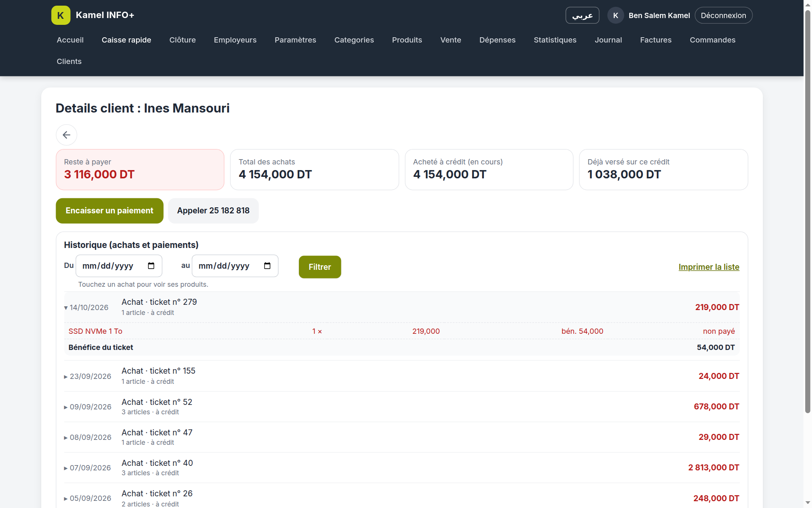Click Encaisser un paiement button
The height and width of the screenshot is (508, 812).
[x=109, y=211]
